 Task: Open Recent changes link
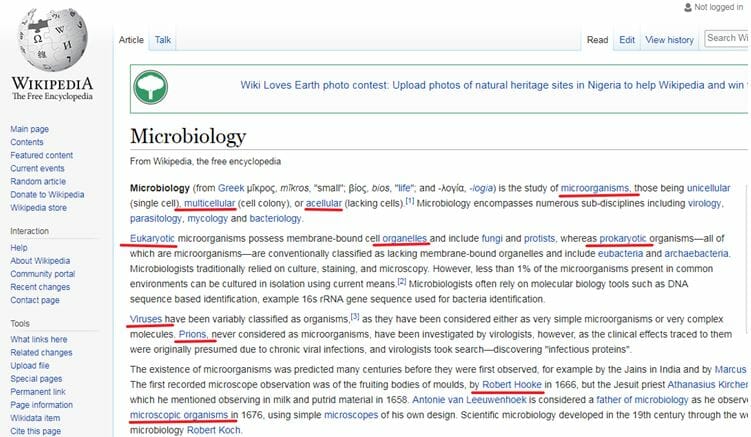click(40, 287)
